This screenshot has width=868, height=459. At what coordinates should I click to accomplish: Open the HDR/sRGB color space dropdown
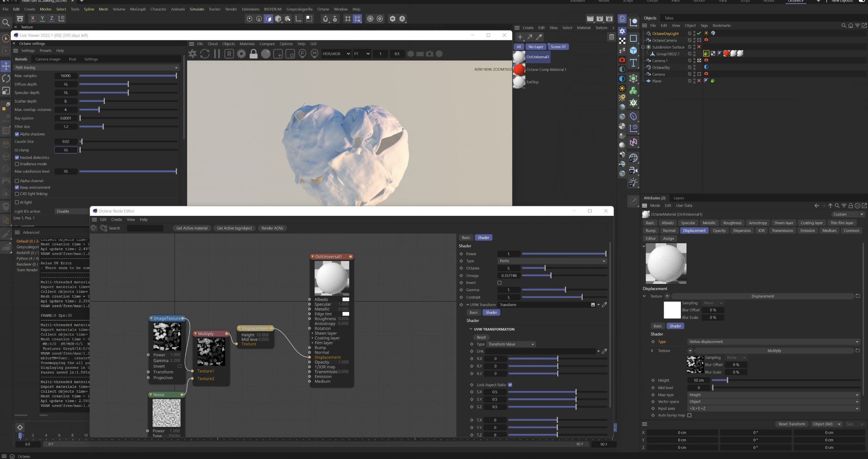336,54
